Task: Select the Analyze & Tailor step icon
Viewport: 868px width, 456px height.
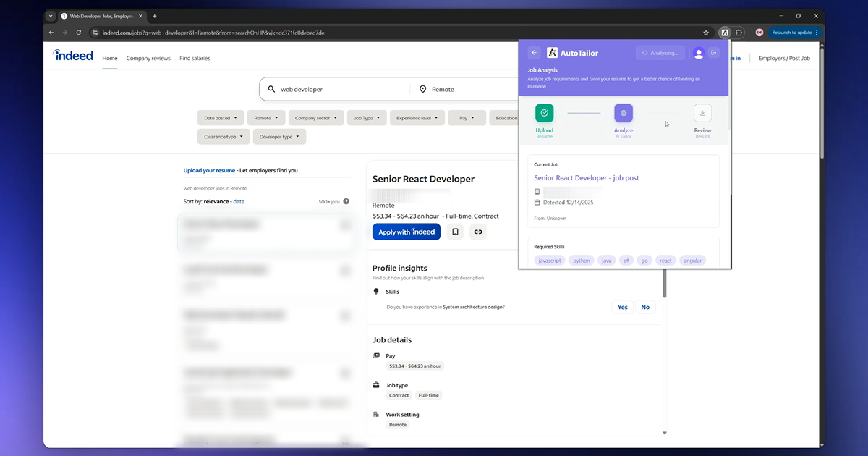Action: tap(624, 114)
